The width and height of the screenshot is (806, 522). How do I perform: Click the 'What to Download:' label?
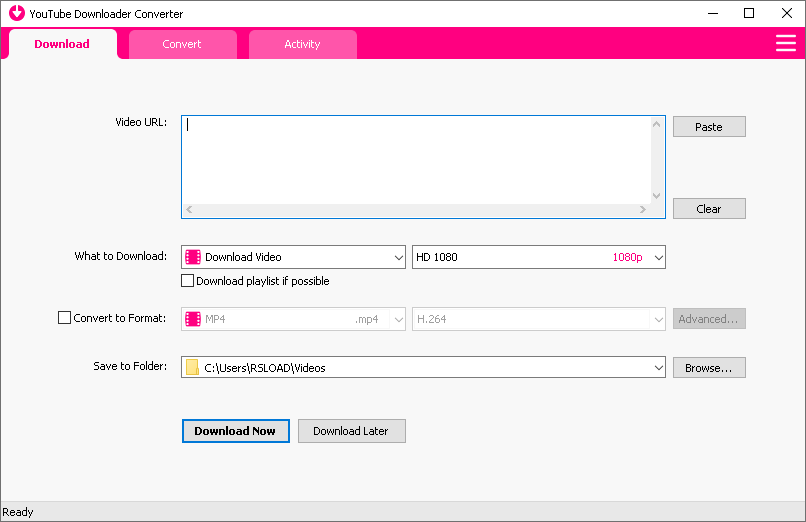click(121, 256)
